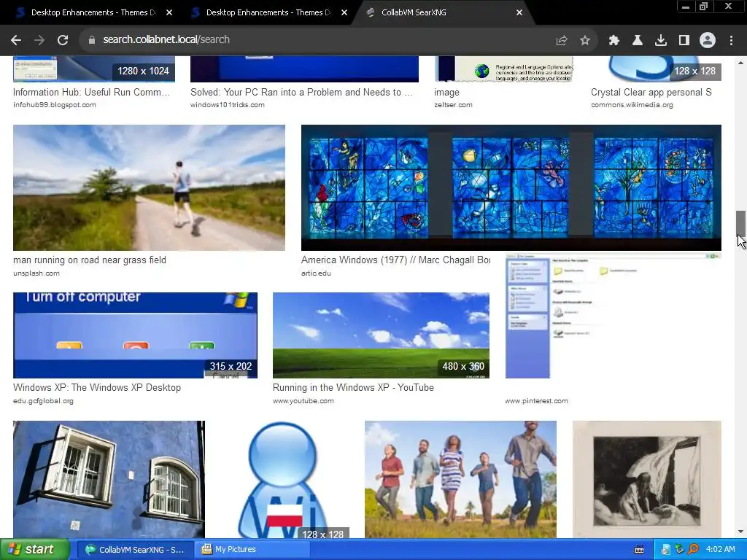Click the edu.gcfglobal.org source text
The image size is (747, 560).
[x=43, y=401]
